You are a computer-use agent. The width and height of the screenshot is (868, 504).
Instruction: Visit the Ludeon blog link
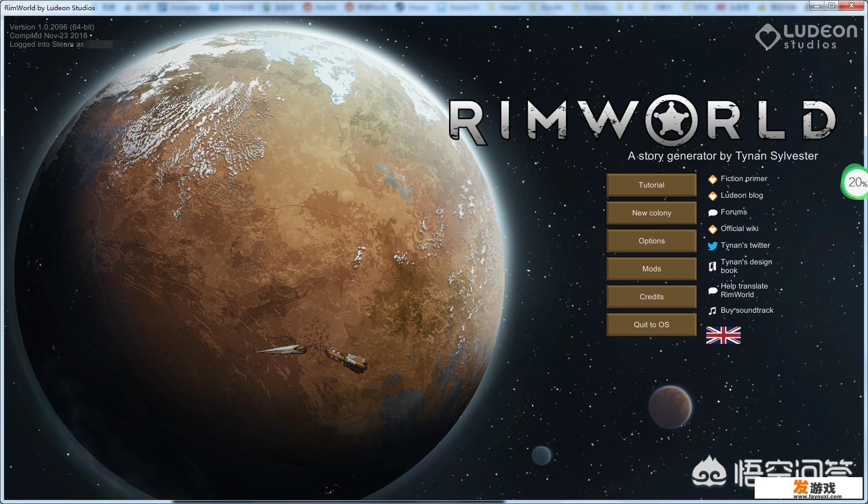click(x=742, y=195)
